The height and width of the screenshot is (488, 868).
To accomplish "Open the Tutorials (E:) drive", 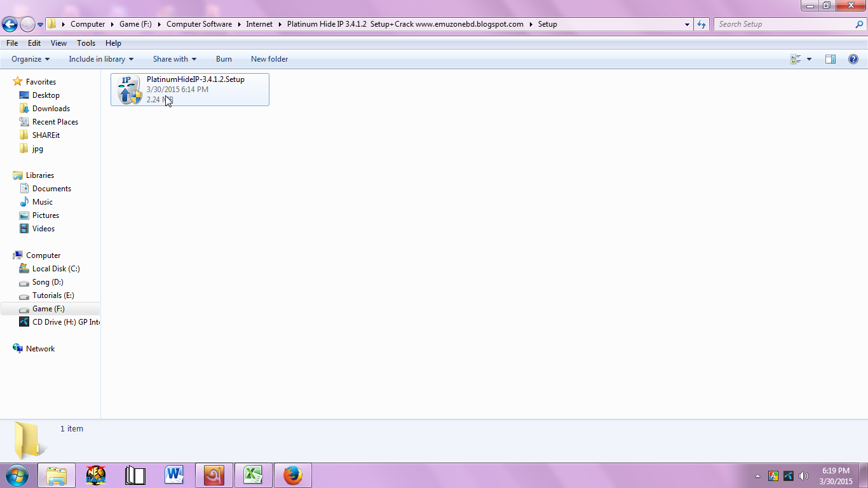I will tap(53, 295).
